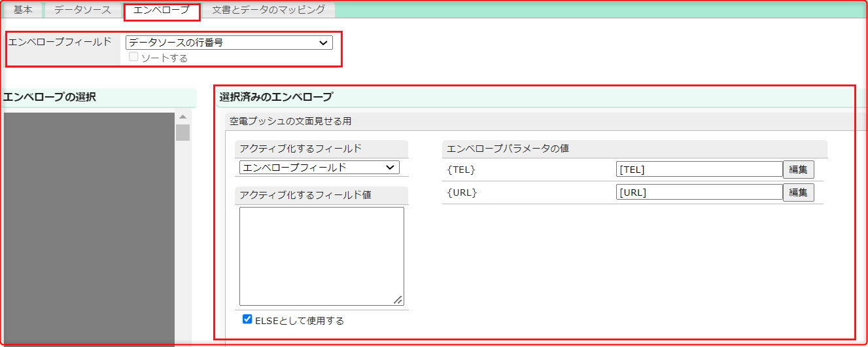This screenshot has height=347, width=868.
Task: Open the エンベロープフィールド dropdown showing データソースの行番号
Action: [229, 43]
